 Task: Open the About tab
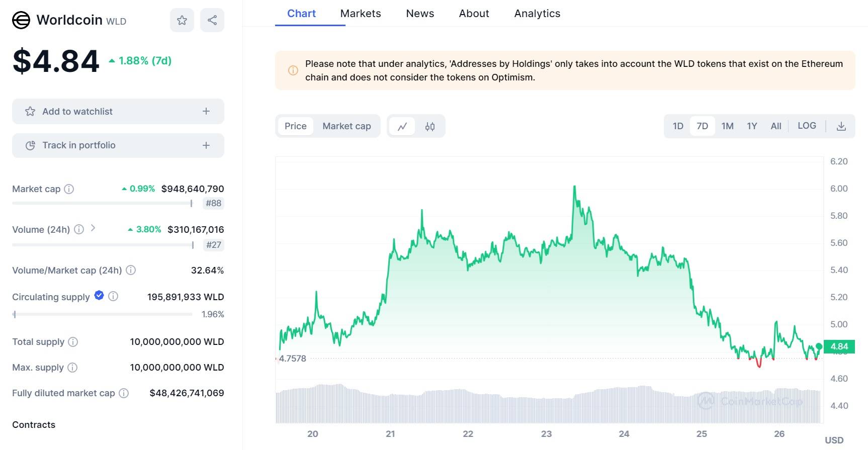(x=474, y=14)
